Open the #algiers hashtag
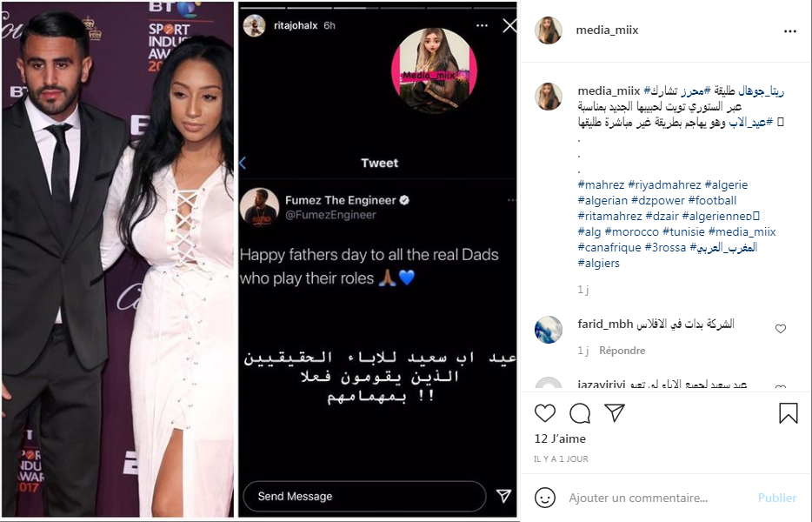Viewport: 812px width, 522px height. coord(599,263)
